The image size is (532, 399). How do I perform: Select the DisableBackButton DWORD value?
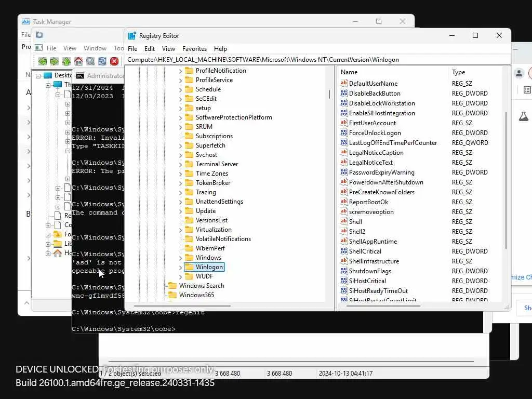(x=375, y=94)
